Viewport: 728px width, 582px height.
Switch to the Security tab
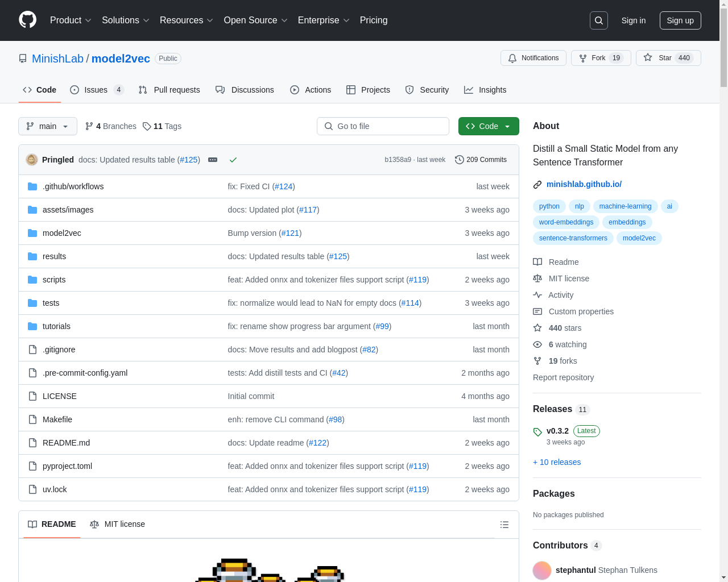click(x=427, y=90)
